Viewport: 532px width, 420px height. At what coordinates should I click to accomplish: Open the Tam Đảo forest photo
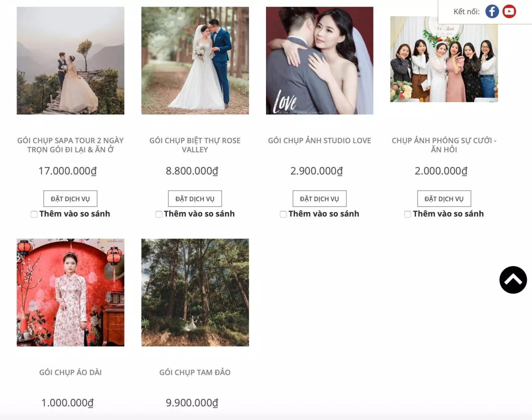(x=195, y=293)
